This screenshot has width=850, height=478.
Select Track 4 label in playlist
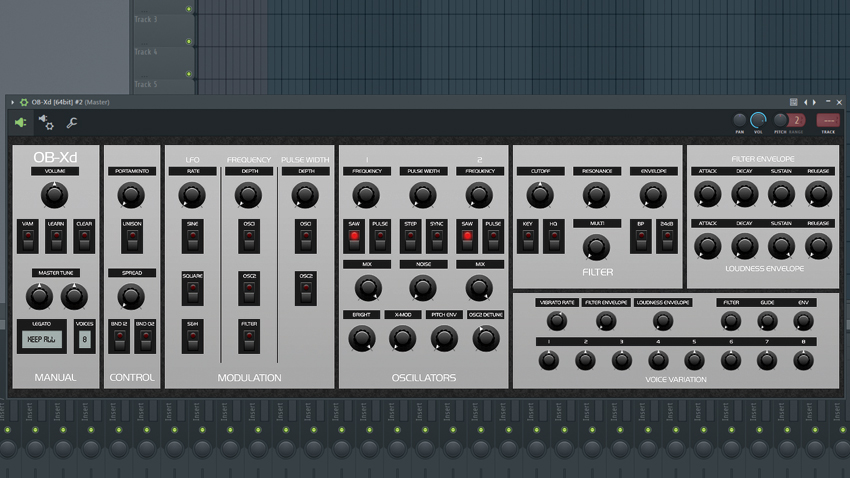(146, 52)
